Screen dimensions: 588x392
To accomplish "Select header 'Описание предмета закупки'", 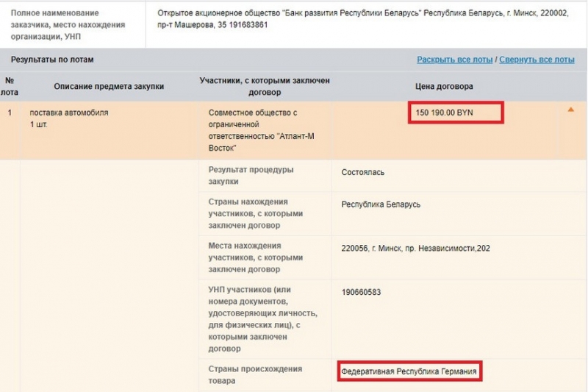I will tap(109, 86).
